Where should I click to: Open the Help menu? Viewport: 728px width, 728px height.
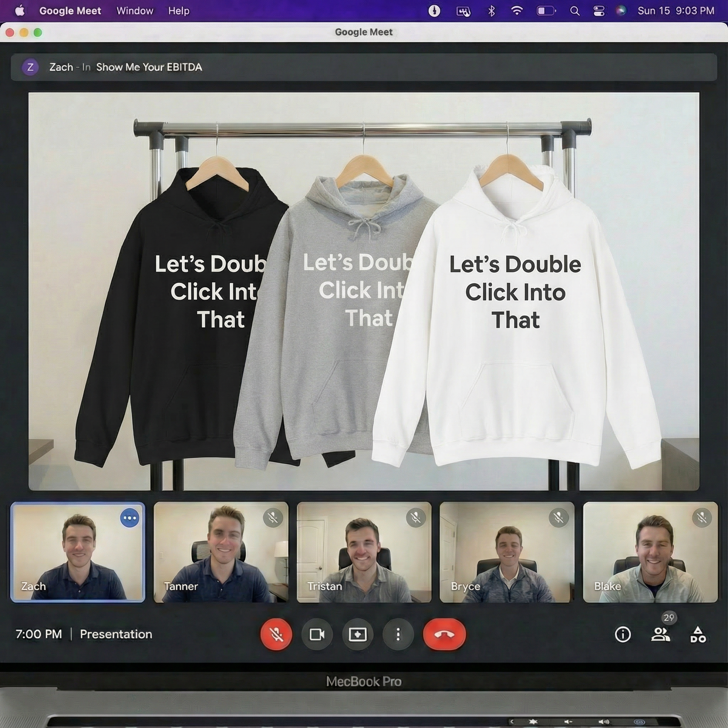(x=178, y=11)
